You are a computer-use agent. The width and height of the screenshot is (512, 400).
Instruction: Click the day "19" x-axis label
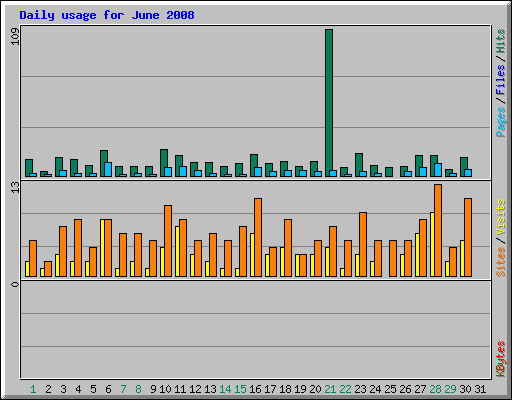300,389
